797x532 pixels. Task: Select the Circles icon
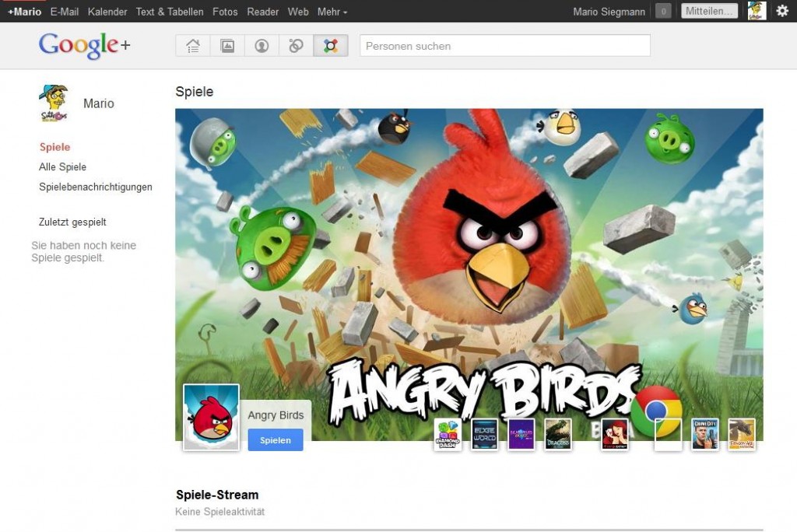coord(295,46)
